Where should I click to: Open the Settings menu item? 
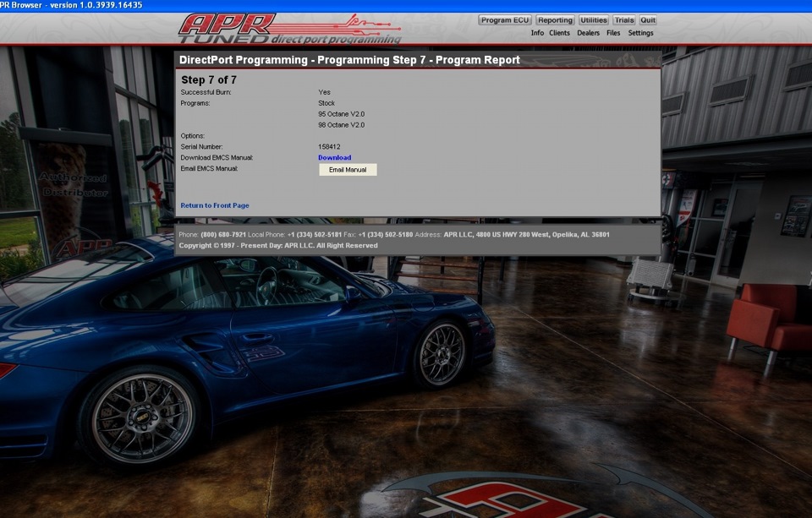tap(640, 33)
